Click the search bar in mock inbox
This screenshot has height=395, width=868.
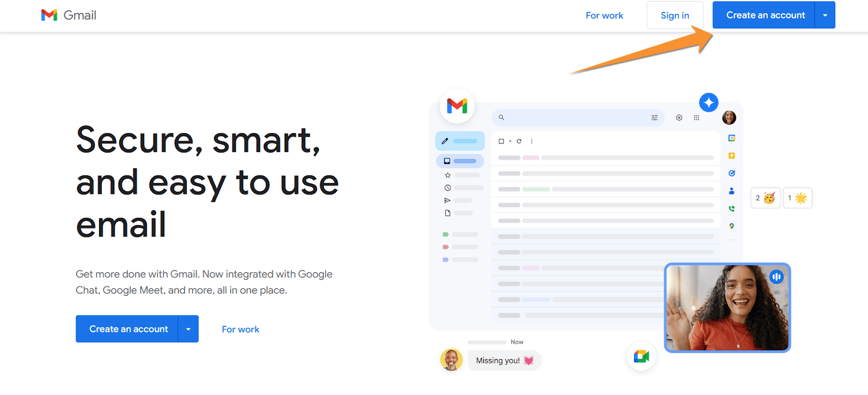click(578, 118)
